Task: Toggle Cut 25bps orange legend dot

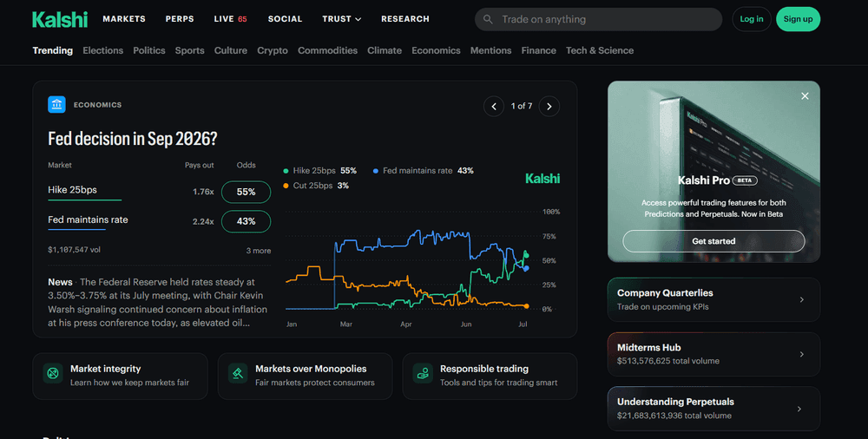Action: 286,186
